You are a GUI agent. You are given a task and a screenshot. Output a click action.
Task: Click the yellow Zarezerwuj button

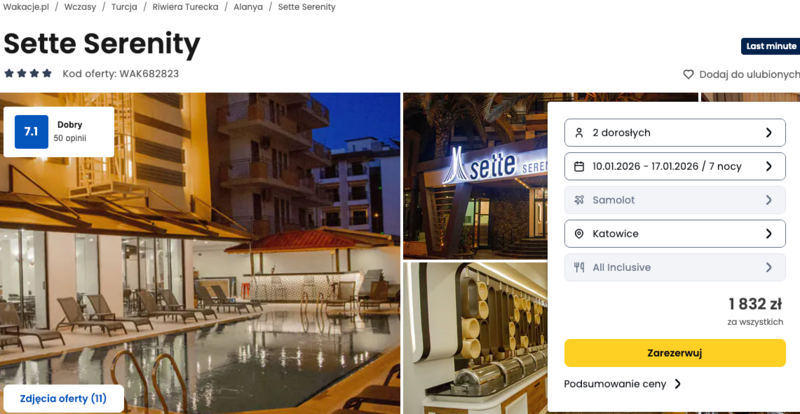click(x=674, y=353)
